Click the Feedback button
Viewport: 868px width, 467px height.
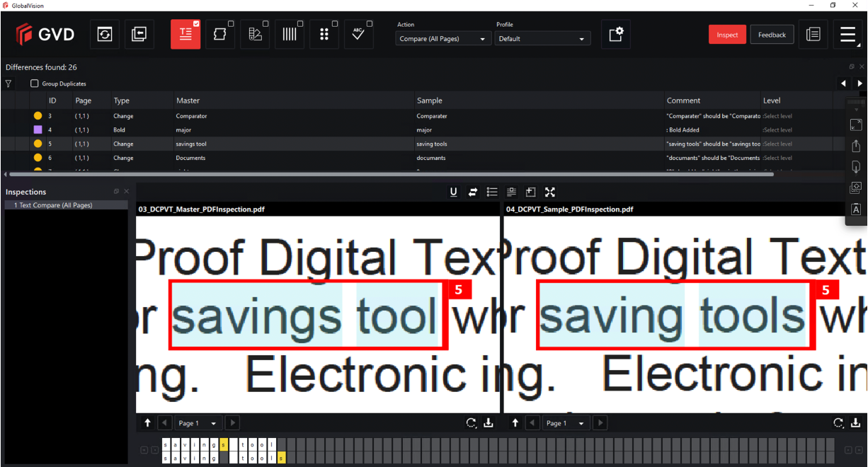pos(772,35)
